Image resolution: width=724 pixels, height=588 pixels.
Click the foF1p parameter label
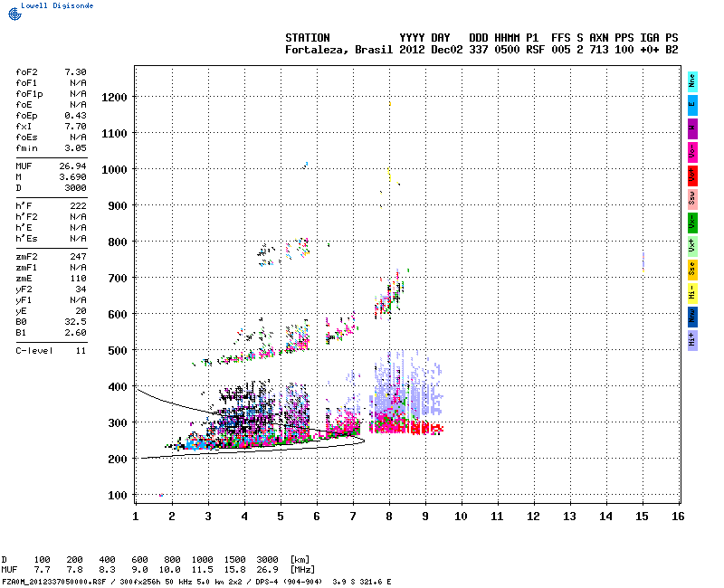point(29,94)
